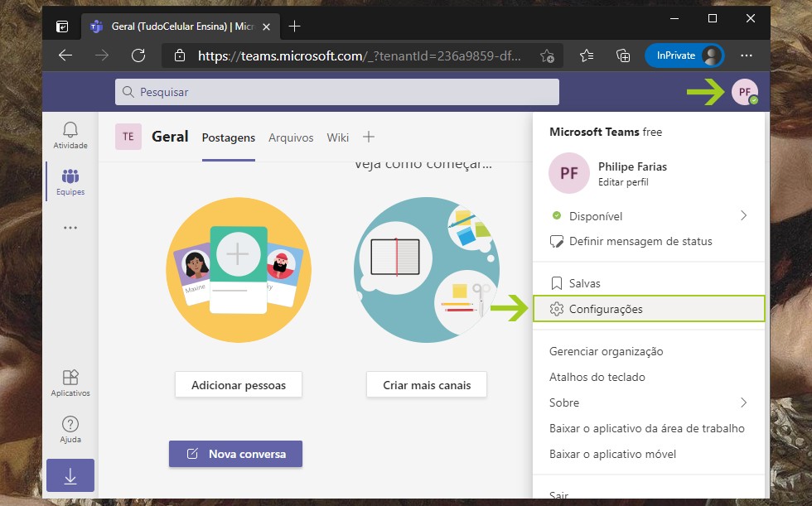This screenshot has width=812, height=506.
Task: Open the sidebar more options ellipsis
Action: [70, 228]
